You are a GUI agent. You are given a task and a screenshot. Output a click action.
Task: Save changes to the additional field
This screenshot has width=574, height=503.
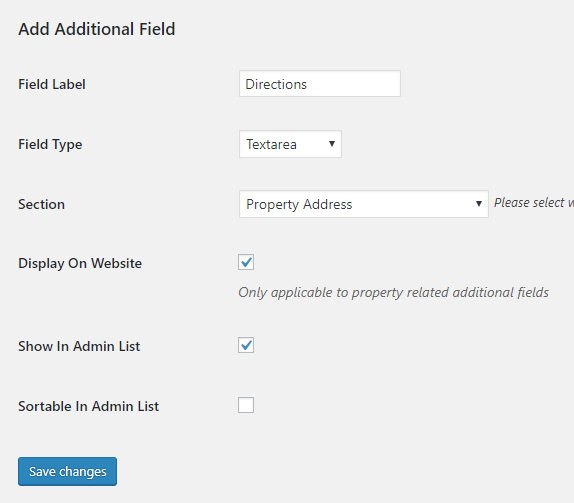[67, 472]
